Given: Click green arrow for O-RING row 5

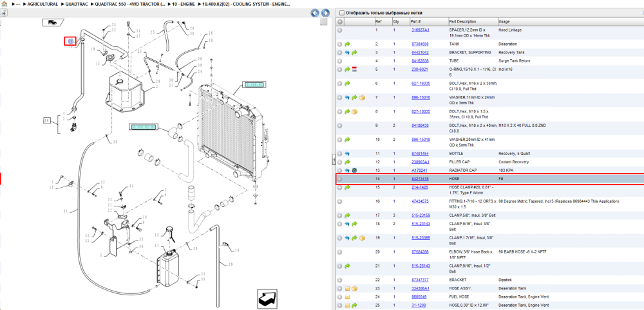Looking at the screenshot, I should [x=347, y=69].
